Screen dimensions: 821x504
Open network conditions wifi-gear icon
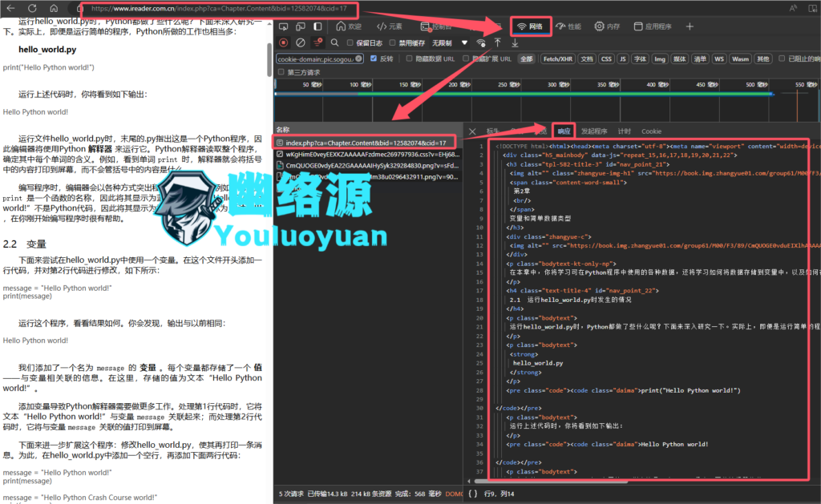click(x=481, y=42)
